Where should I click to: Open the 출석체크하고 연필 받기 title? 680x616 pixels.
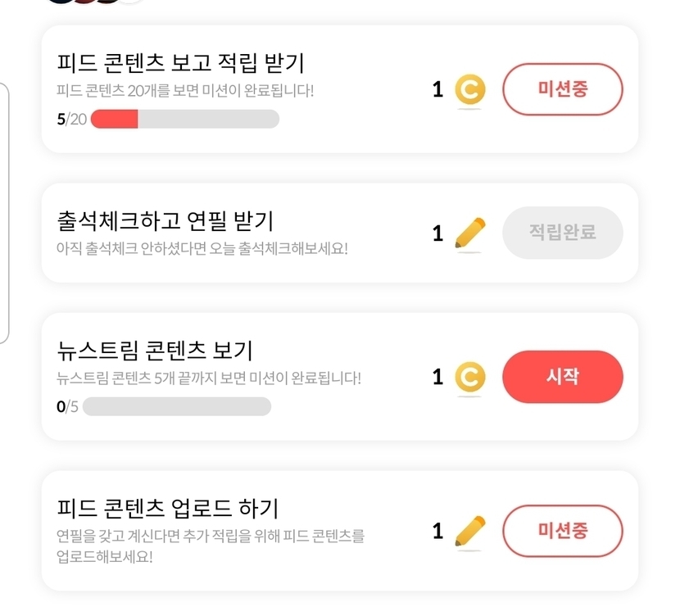click(165, 220)
